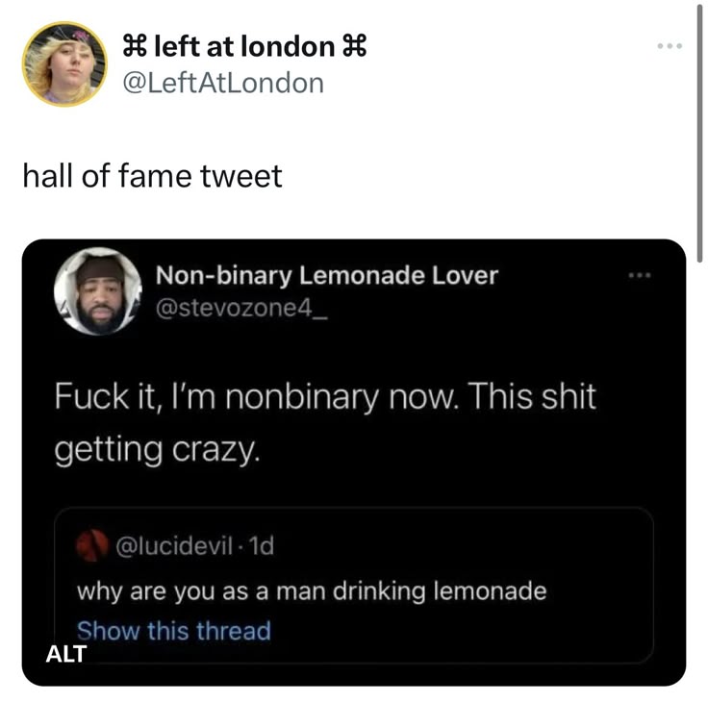Open the embedded screenshot image
Image resolution: width=708 pixels, height=728 pixels.
pos(354,463)
